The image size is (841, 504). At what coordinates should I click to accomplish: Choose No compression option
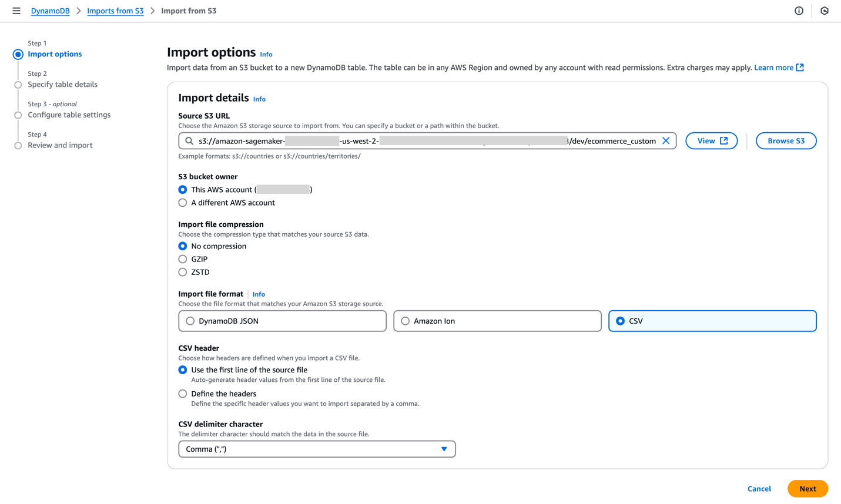(x=183, y=246)
